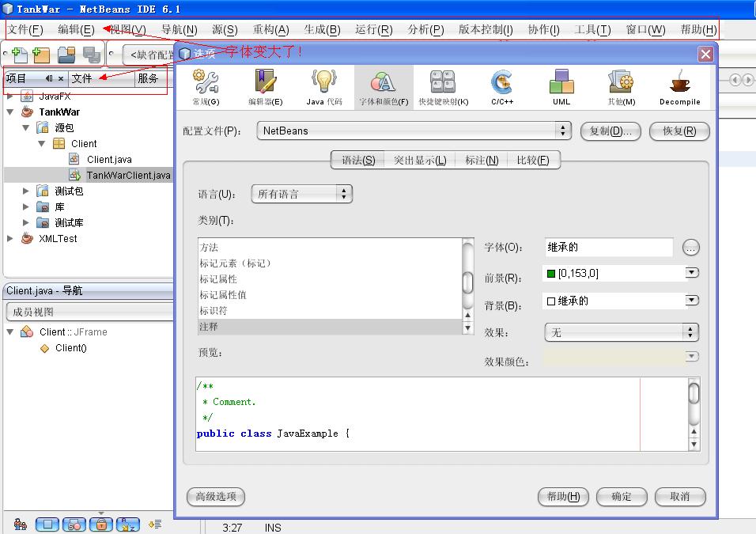
Task: Click the New Project toolbar icon
Action: coord(41,55)
